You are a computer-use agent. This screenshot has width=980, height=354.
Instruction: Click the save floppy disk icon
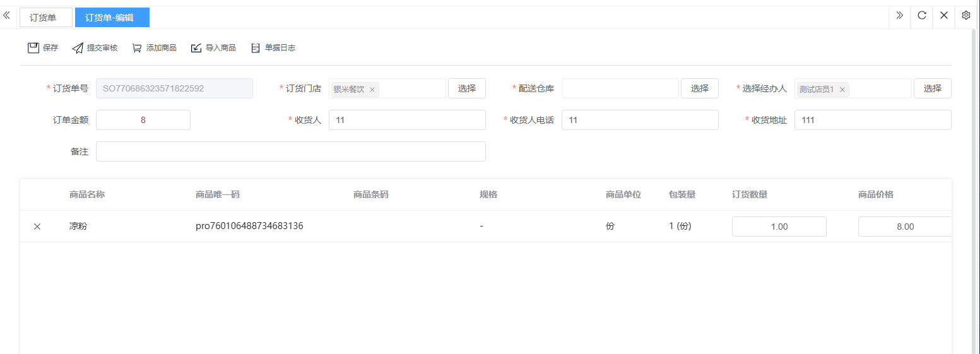33,48
